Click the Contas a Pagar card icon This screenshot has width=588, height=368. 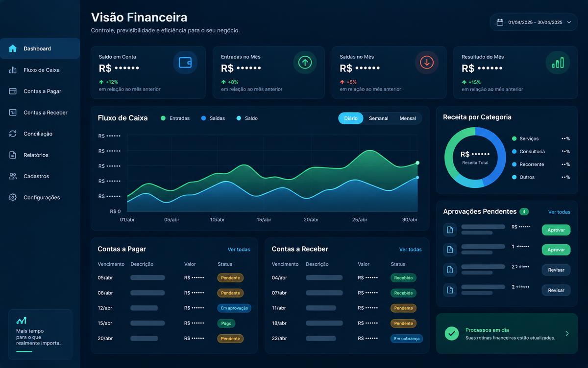[13, 91]
